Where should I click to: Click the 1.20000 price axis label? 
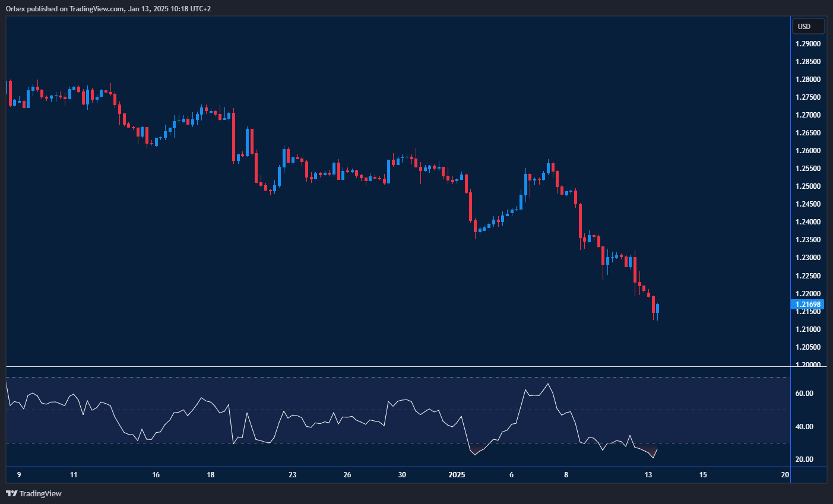click(x=808, y=365)
